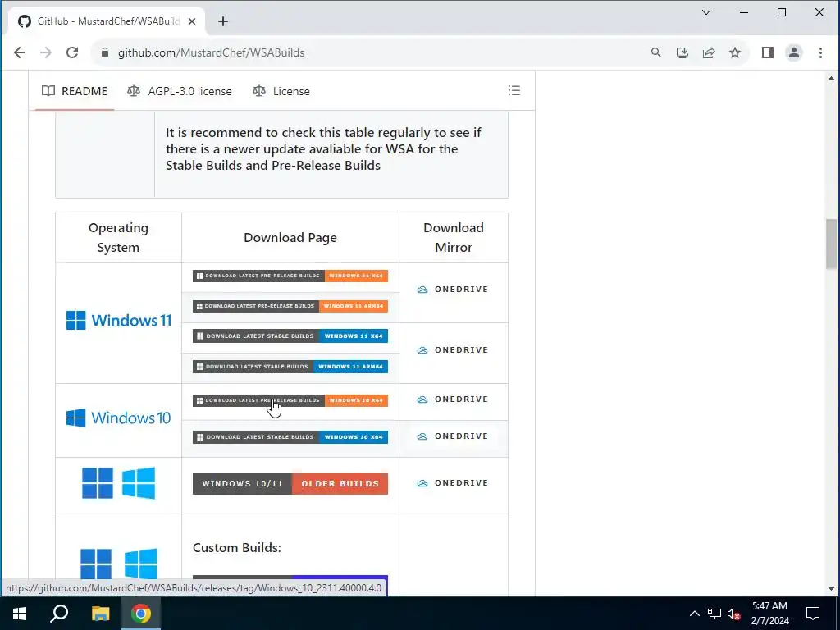The width and height of the screenshot is (840, 630).
Task: Download pre-release builds Windows 11 ARM64 badge
Action: click(x=290, y=306)
